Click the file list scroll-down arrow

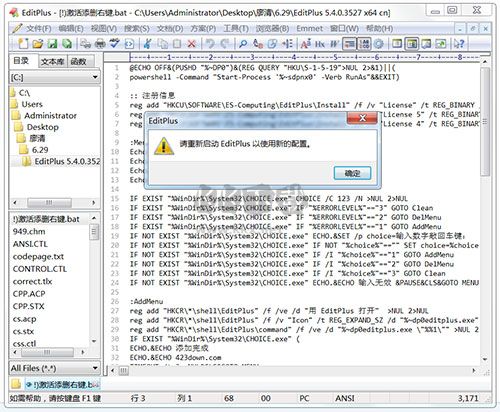coord(94,341)
